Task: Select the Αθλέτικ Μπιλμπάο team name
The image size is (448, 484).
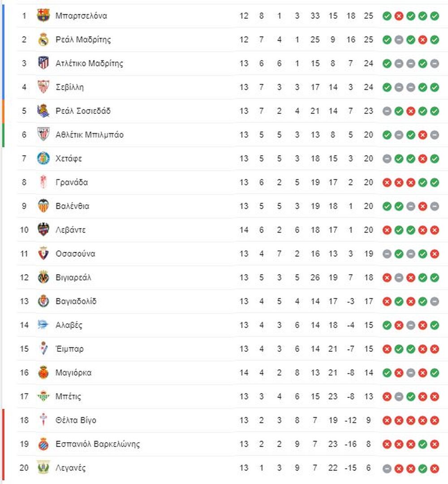Action: (x=90, y=134)
